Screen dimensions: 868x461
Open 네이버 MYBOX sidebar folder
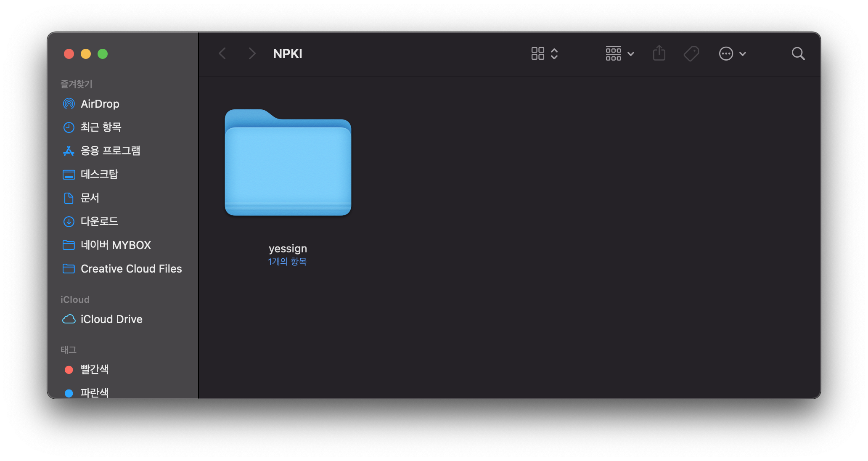tap(116, 245)
